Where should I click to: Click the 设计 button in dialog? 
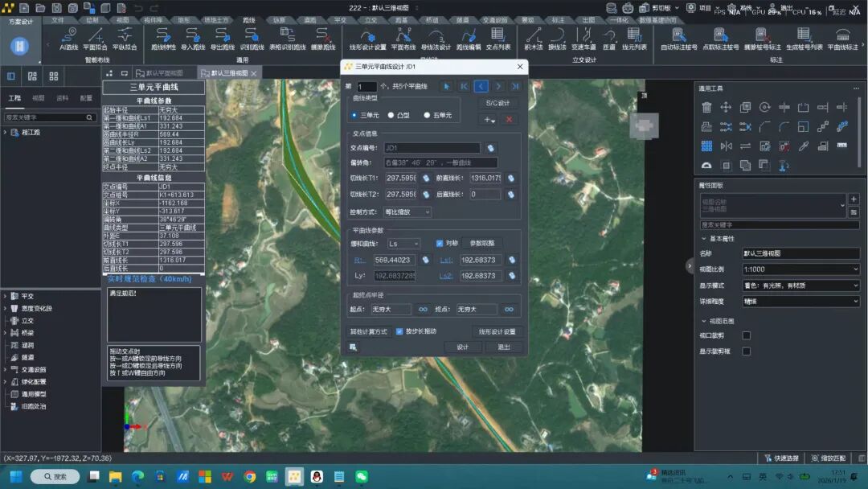[463, 347]
